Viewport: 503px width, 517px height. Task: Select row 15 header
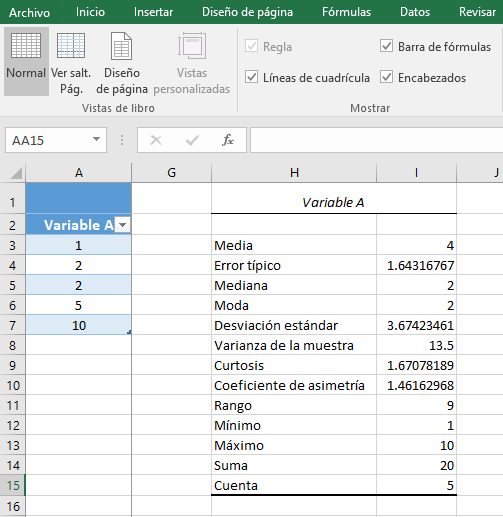tap(13, 485)
